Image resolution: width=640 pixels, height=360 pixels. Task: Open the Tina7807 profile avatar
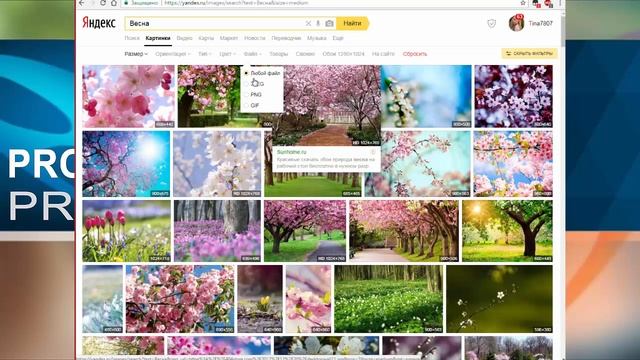click(x=516, y=23)
